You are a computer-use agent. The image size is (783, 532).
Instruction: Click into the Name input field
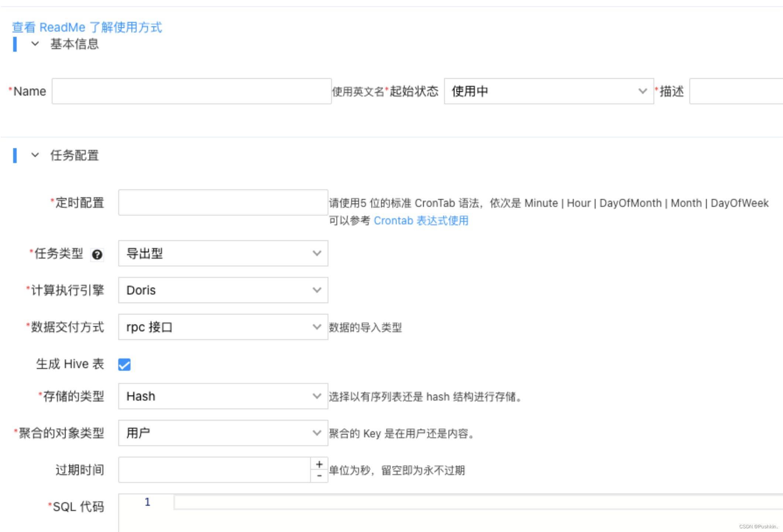tap(191, 91)
